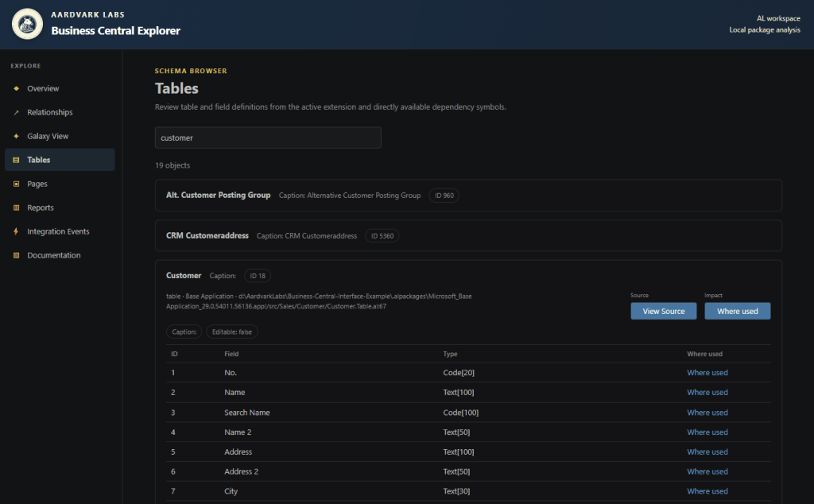The height and width of the screenshot is (504, 814).
Task: Select the Text[30] type cell
Action: pos(456,491)
